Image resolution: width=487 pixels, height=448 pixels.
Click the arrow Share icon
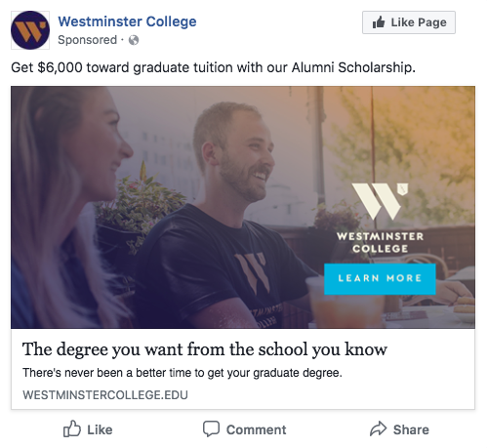tap(379, 428)
